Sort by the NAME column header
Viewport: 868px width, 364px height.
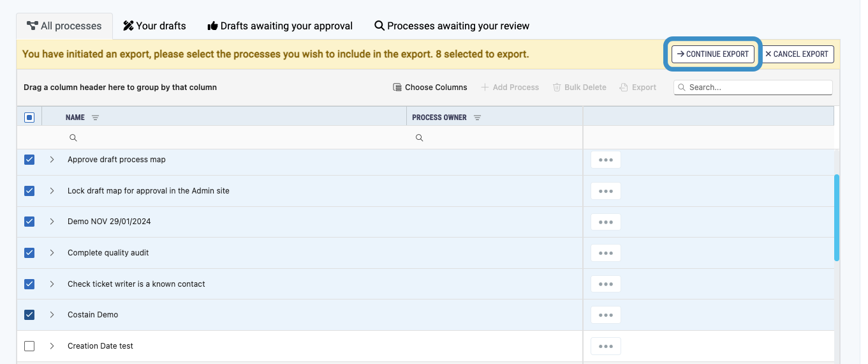[x=75, y=118]
